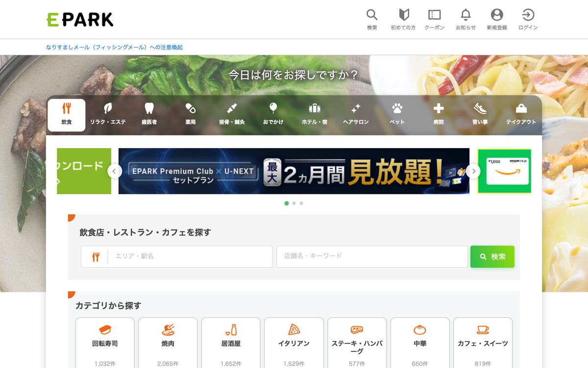Viewport: 588px width, 368px height.
Task: Browse イタリアン pizza category card
Action: [x=294, y=343]
